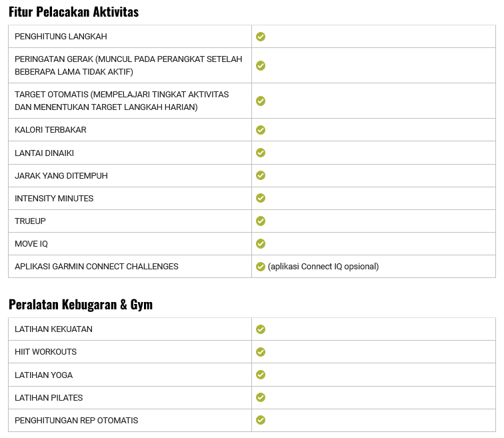Click the checkmark icon for Penghitung Langkah
This screenshot has height=438, width=504.
(261, 37)
